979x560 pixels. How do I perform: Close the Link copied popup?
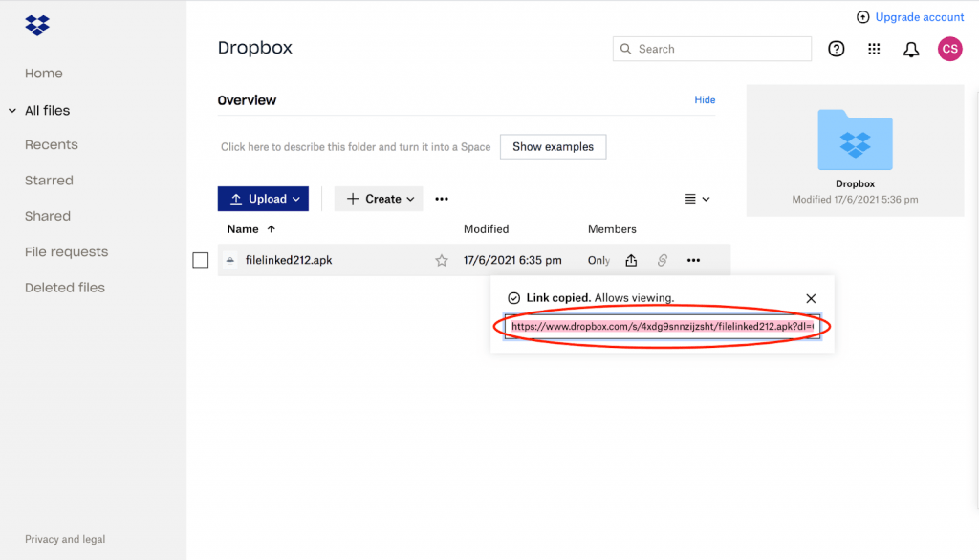811,298
